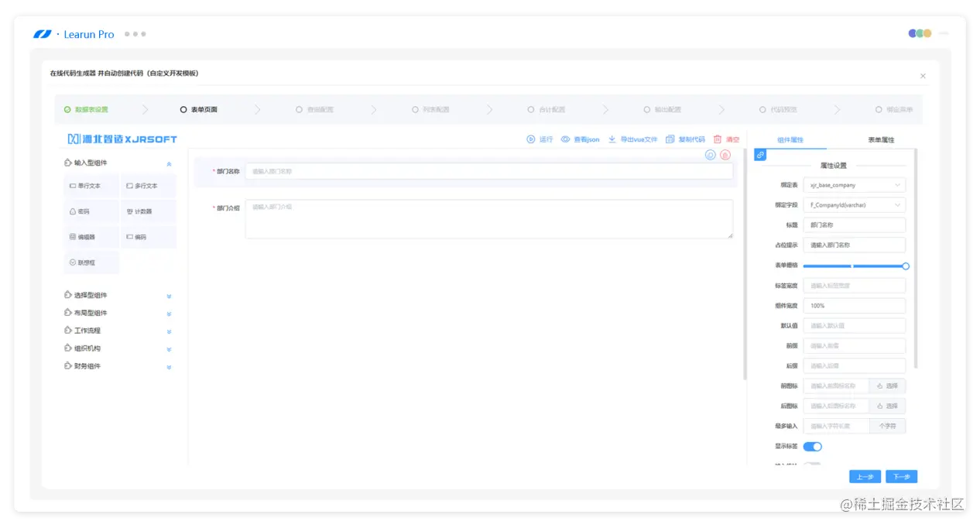This screenshot has height=528, width=980.
Task: Expand the 布局型组件 group
Action: pos(169,314)
